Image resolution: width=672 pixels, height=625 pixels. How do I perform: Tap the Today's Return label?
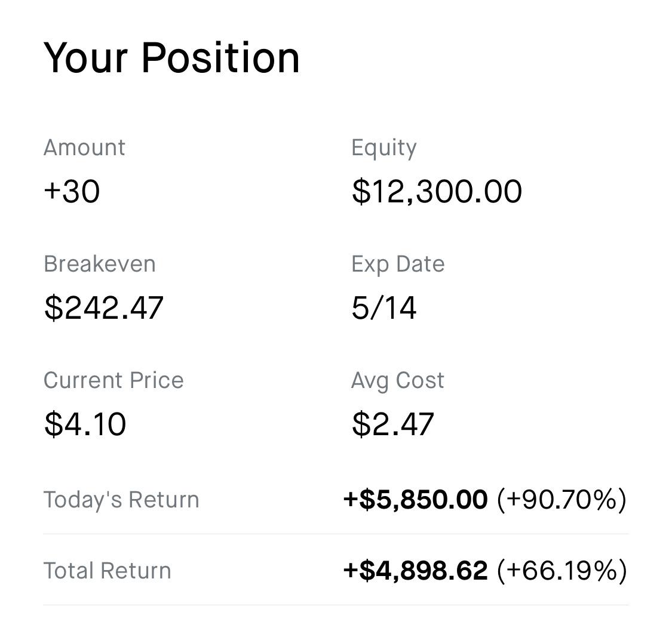point(121,500)
